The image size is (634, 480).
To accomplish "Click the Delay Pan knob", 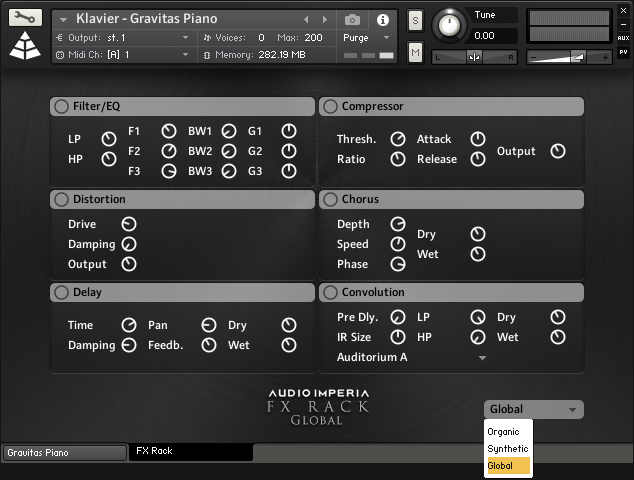I will coord(209,325).
